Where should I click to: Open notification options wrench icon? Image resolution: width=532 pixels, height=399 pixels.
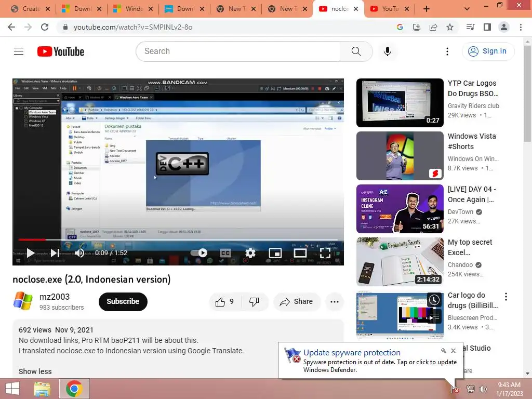pos(444,351)
